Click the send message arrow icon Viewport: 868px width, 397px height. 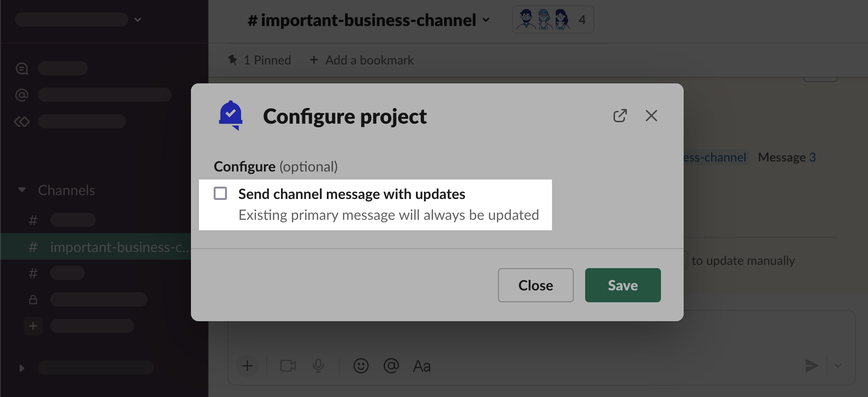click(811, 365)
